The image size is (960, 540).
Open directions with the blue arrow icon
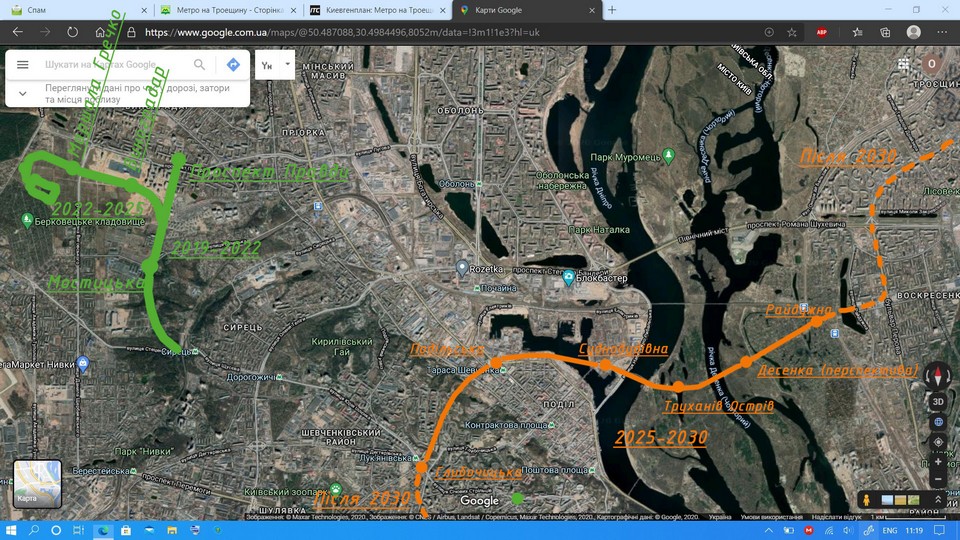(x=233, y=65)
